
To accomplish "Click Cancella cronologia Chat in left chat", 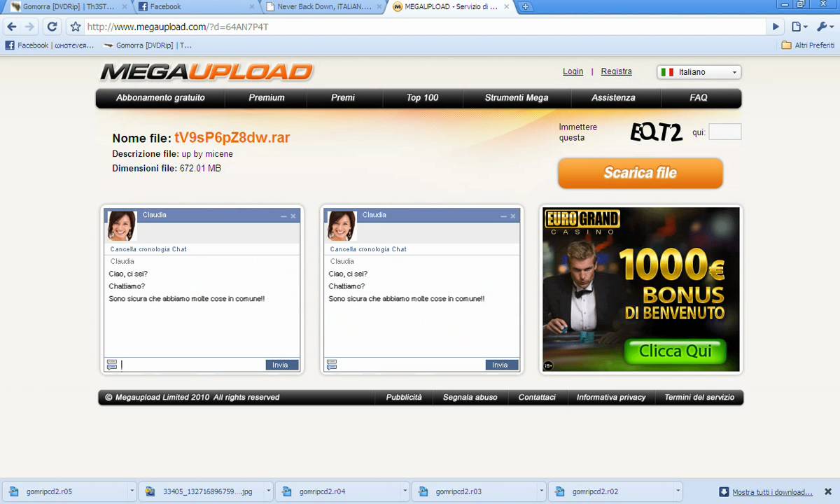I will click(148, 249).
